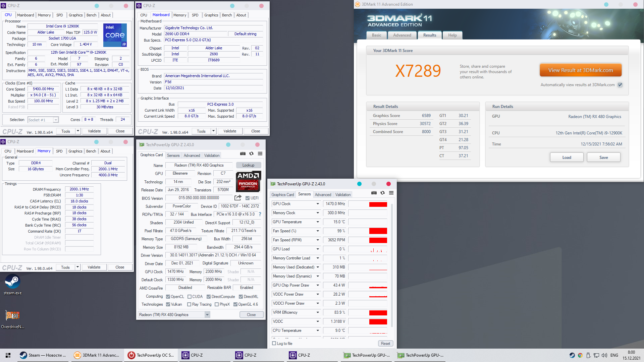The width and height of the screenshot is (644, 362).
Task: Click the Chrome tray icon
Action: tap(580, 355)
